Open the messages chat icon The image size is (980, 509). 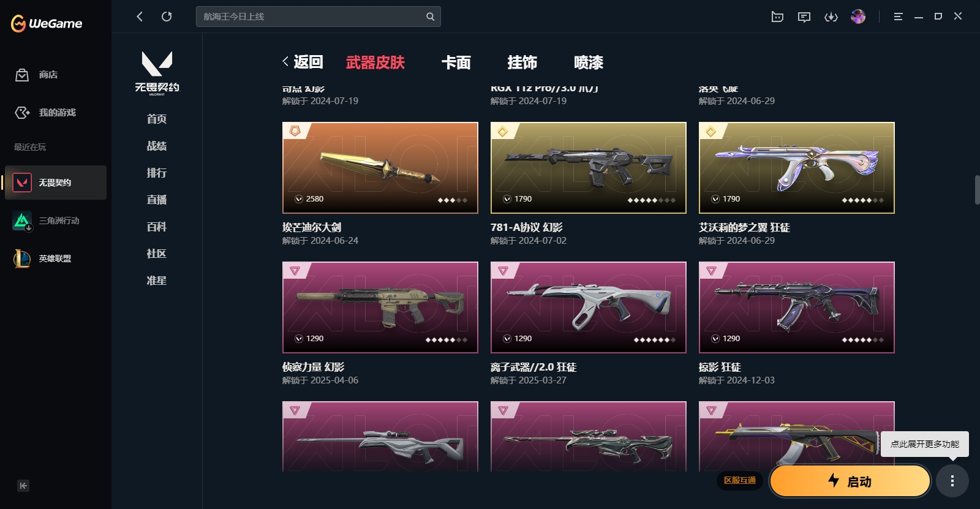click(x=804, y=17)
